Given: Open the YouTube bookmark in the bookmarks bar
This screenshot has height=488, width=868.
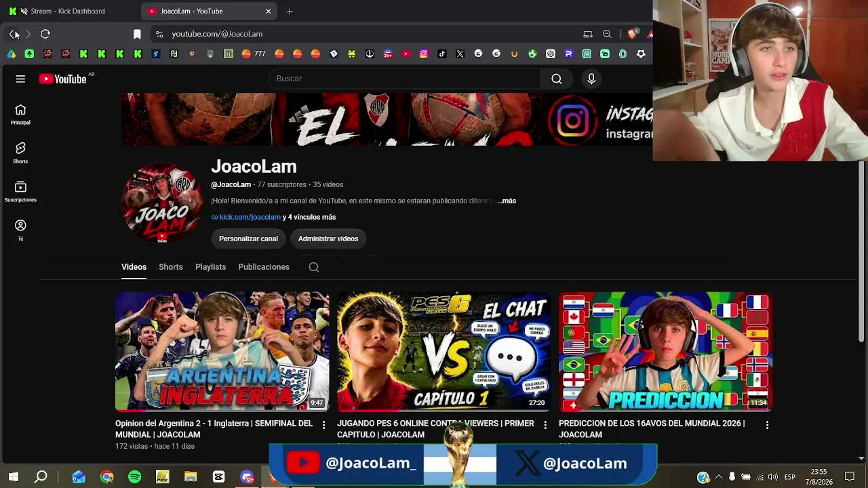Looking at the screenshot, I should [x=406, y=54].
